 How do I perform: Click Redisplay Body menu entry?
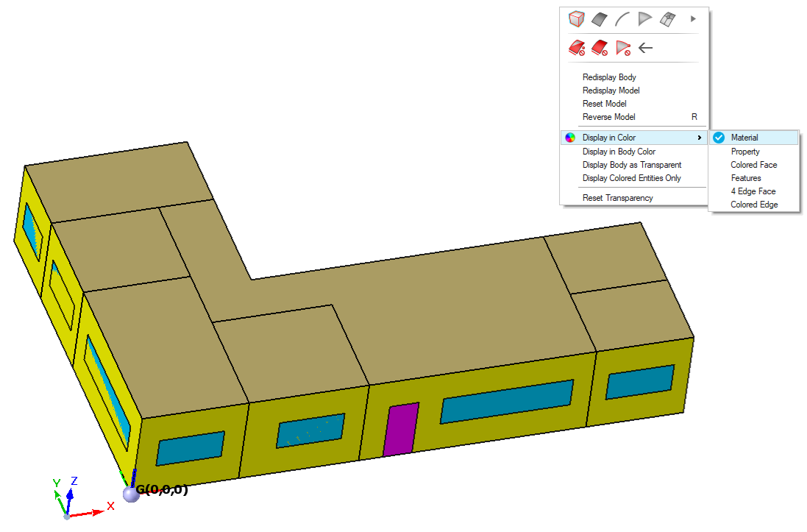[x=609, y=77]
